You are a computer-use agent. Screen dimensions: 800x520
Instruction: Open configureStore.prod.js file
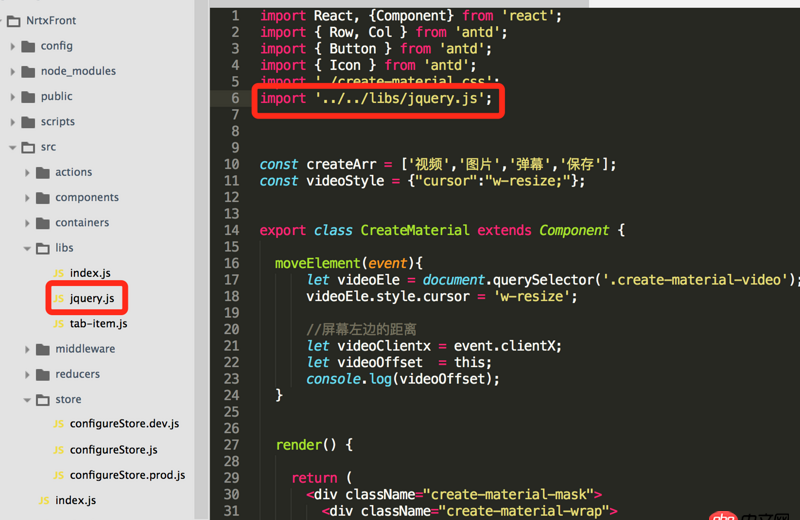coord(128,475)
